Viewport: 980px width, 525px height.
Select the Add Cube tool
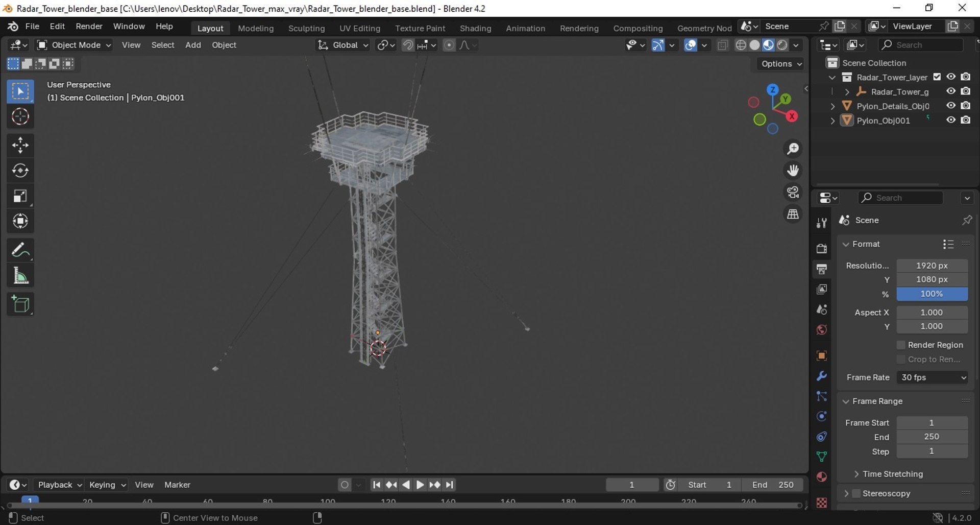20,304
